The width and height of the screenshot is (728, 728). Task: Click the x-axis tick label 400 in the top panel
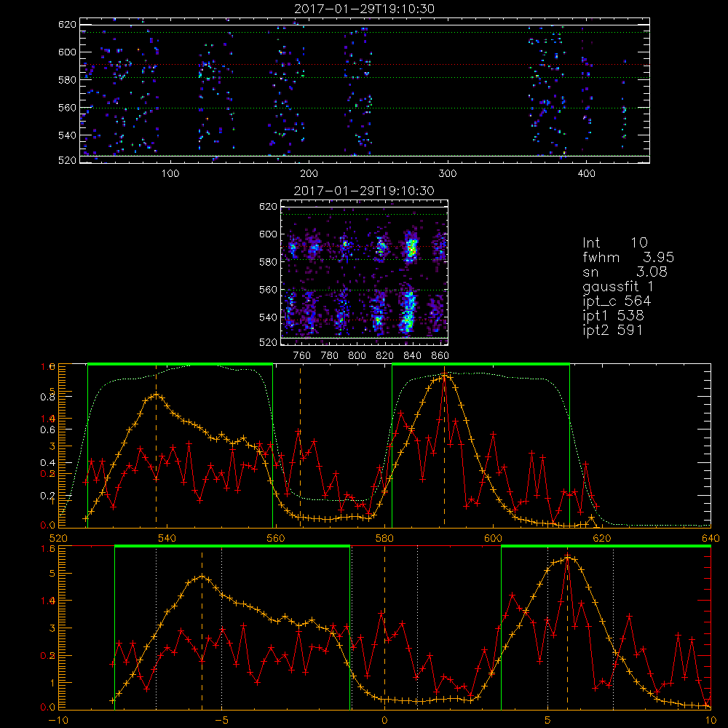pos(586,174)
